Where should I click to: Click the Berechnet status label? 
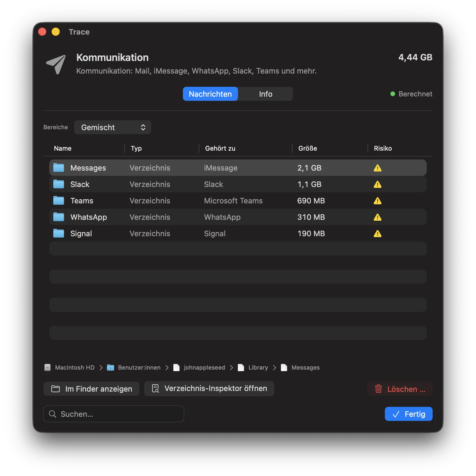(415, 94)
